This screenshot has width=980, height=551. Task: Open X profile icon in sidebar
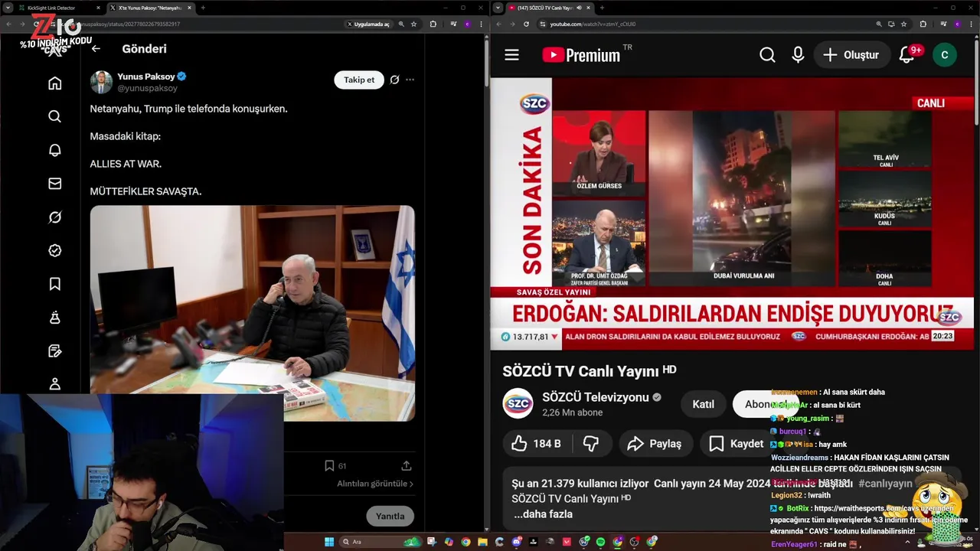[54, 383]
